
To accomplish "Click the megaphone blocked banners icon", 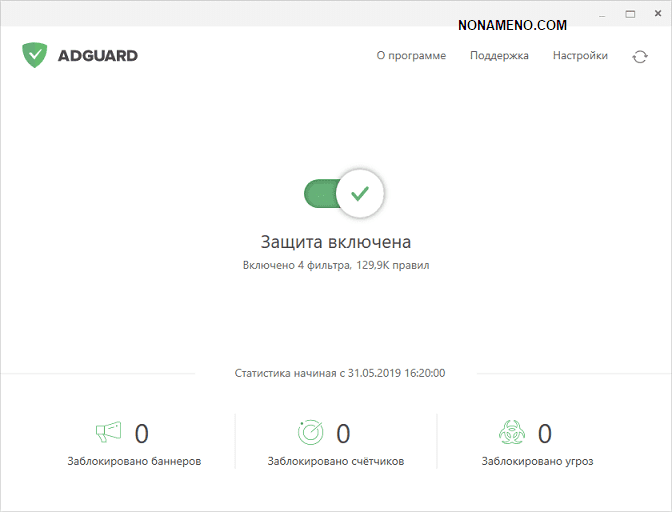I will point(108,432).
